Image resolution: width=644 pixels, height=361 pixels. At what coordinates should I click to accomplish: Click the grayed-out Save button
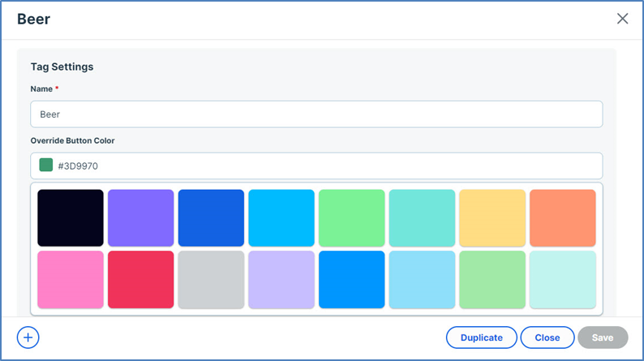[602, 337]
